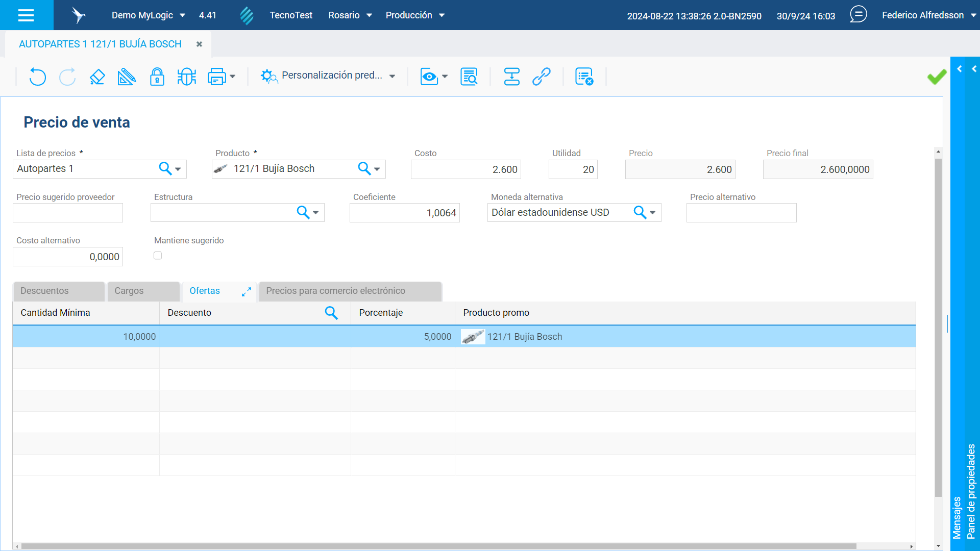The height and width of the screenshot is (551, 980).
Task: Open the document search audit icon
Action: 469,77
